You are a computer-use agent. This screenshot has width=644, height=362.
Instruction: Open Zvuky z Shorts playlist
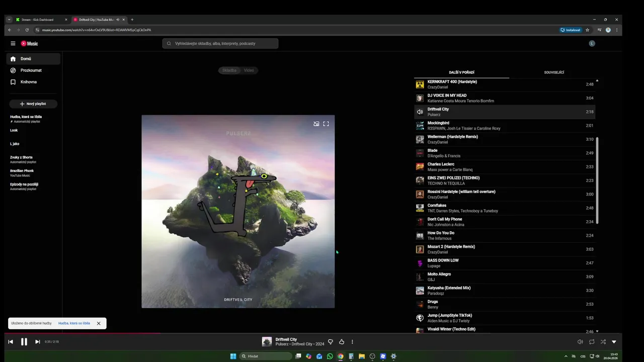pyautogui.click(x=33, y=159)
